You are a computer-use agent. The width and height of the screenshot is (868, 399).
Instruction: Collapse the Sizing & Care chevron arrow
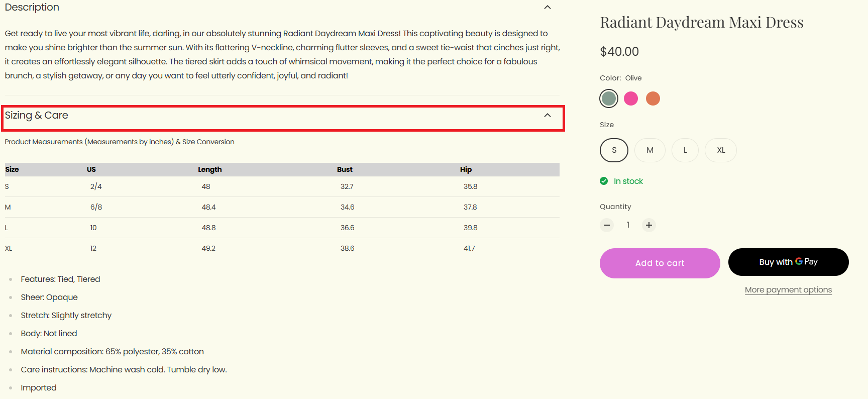(x=548, y=116)
